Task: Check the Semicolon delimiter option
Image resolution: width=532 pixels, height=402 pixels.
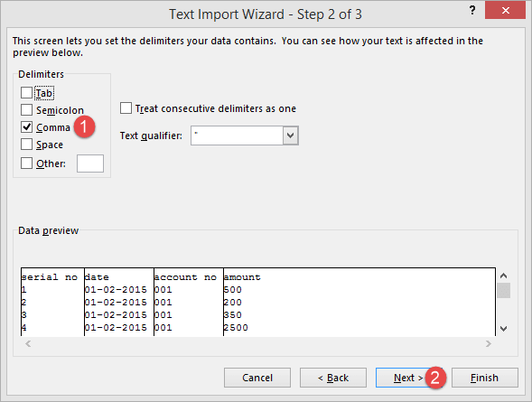Action: [26, 110]
